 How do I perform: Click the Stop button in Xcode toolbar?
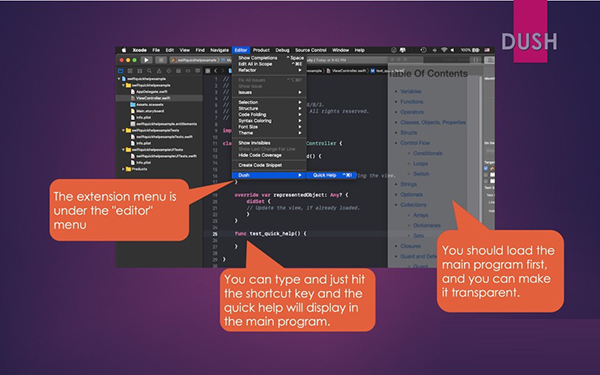coord(161,60)
